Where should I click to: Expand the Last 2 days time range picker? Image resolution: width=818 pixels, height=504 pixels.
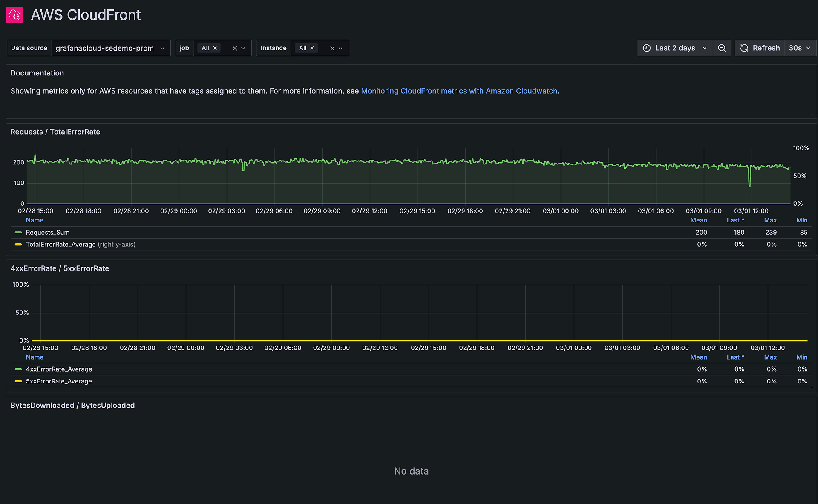tap(675, 48)
